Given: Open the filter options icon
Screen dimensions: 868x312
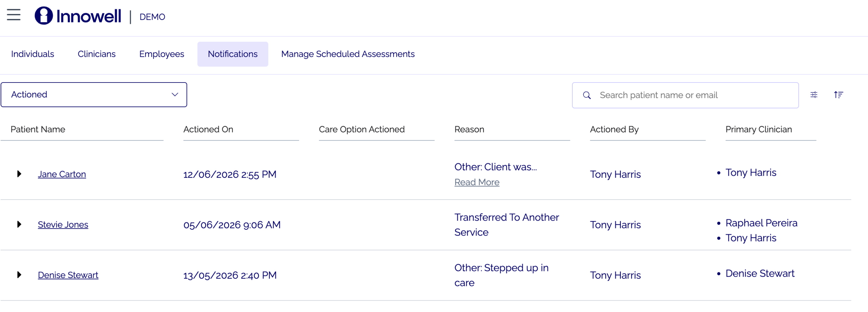Looking at the screenshot, I should (x=814, y=95).
